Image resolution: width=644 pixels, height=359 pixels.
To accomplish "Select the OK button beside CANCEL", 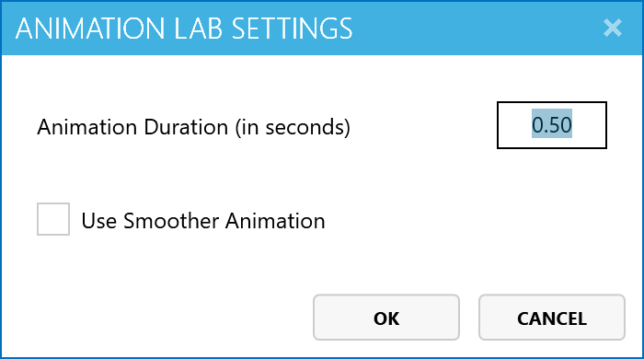I will (386, 317).
